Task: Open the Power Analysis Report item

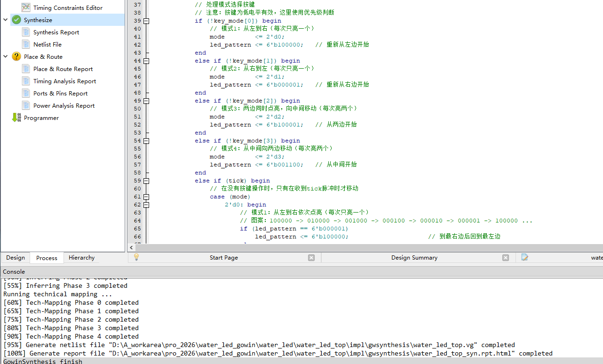Action: point(64,105)
